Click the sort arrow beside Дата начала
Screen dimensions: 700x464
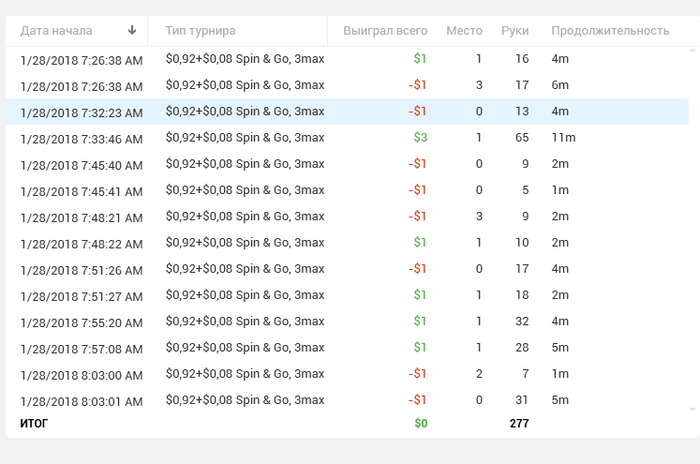pos(132,31)
